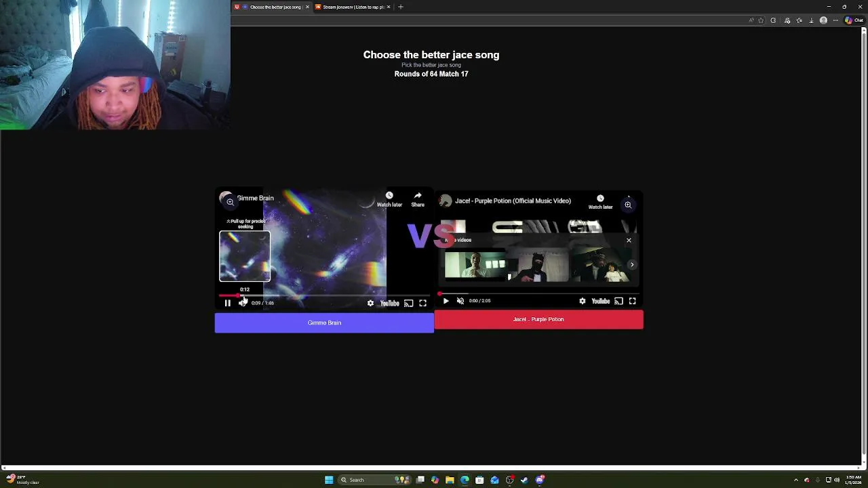Open Gimme Brain video settings gear
The width and height of the screenshot is (868, 488).
pyautogui.click(x=370, y=303)
